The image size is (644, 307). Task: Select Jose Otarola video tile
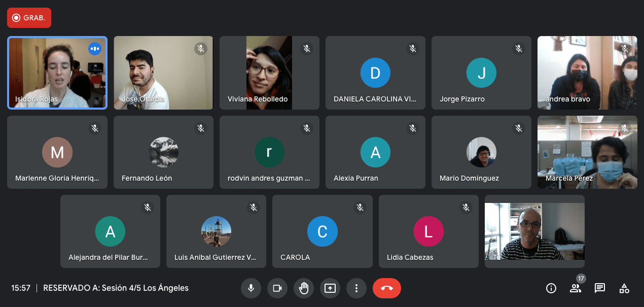(x=163, y=73)
